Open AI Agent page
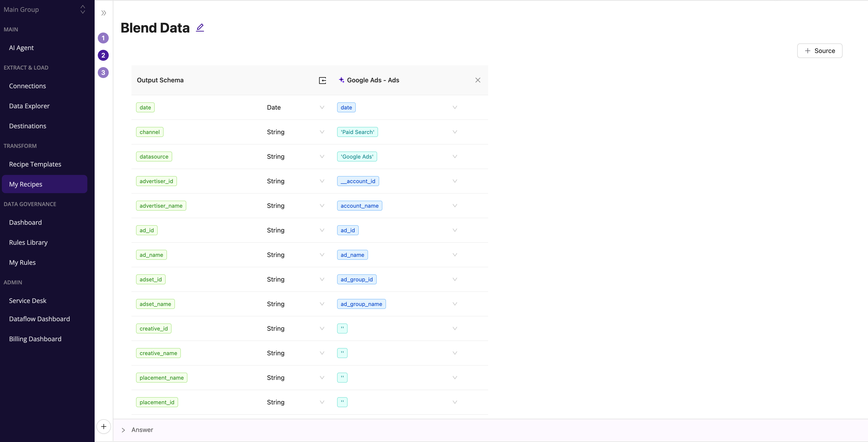This screenshot has width=868, height=442. 21,48
